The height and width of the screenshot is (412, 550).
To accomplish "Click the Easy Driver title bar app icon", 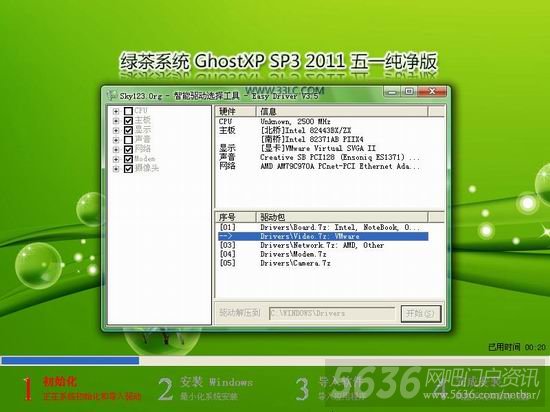I will pos(112,94).
